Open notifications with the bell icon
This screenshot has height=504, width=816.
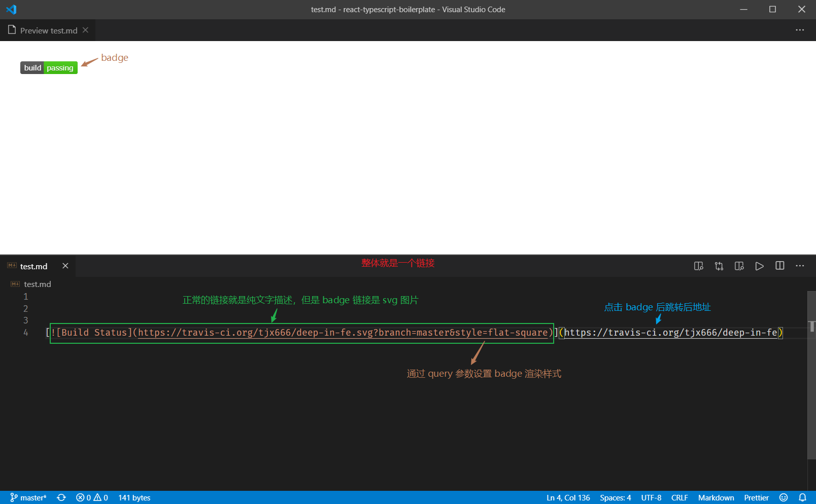802,498
